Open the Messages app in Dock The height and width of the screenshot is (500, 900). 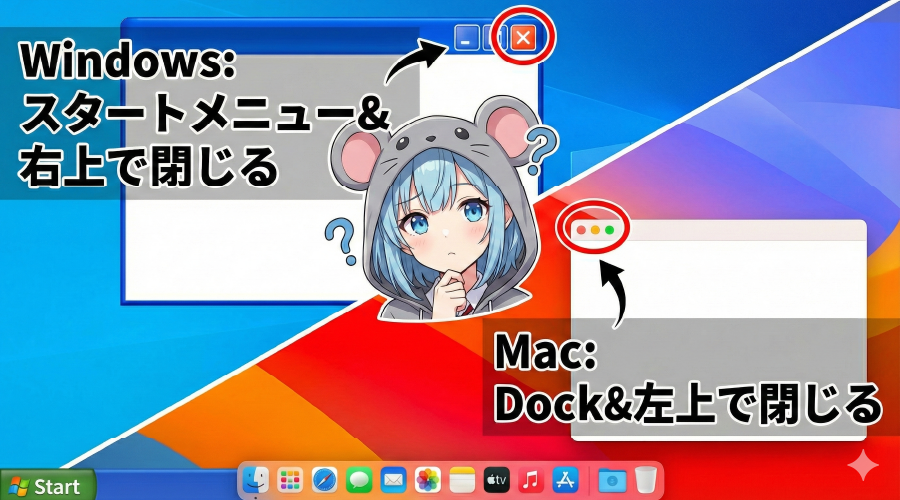(x=359, y=480)
